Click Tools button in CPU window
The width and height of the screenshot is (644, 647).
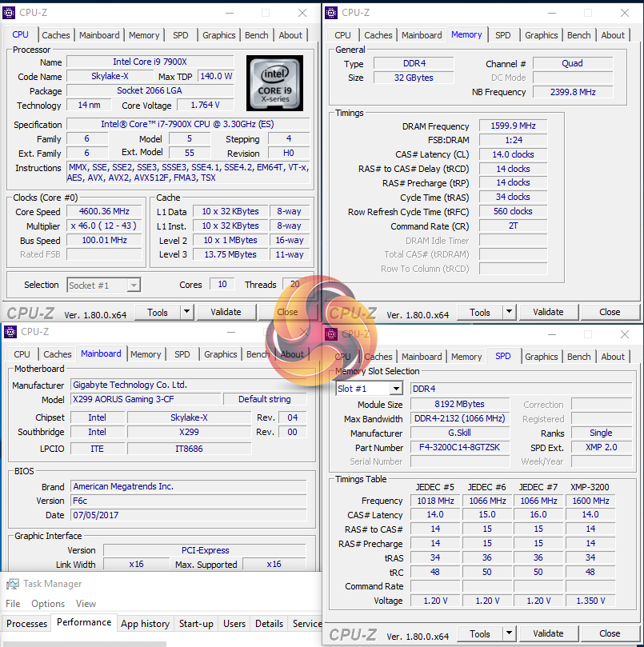(x=158, y=313)
